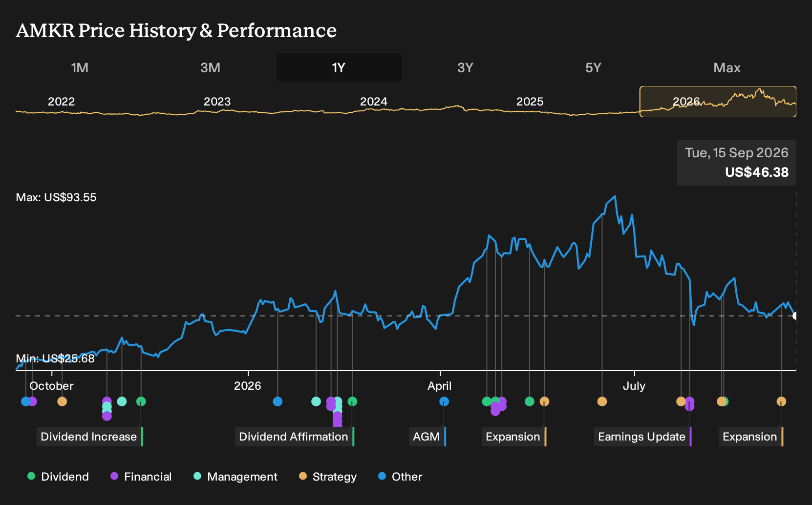Switch to the 3M time range
The width and height of the screenshot is (812, 505).
tap(210, 67)
